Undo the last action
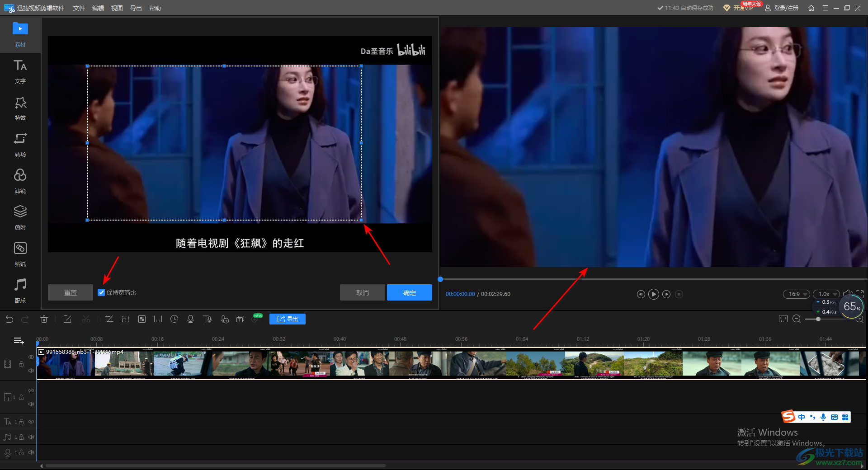 pos(9,319)
